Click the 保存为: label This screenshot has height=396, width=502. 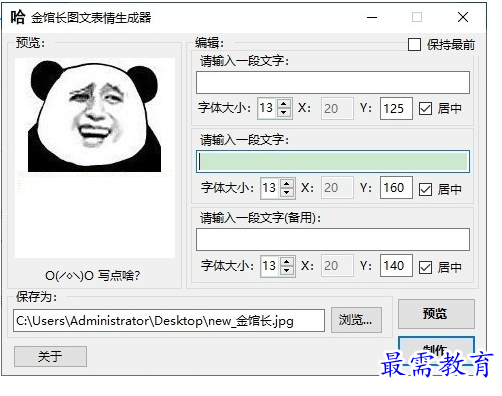pyautogui.click(x=36, y=297)
